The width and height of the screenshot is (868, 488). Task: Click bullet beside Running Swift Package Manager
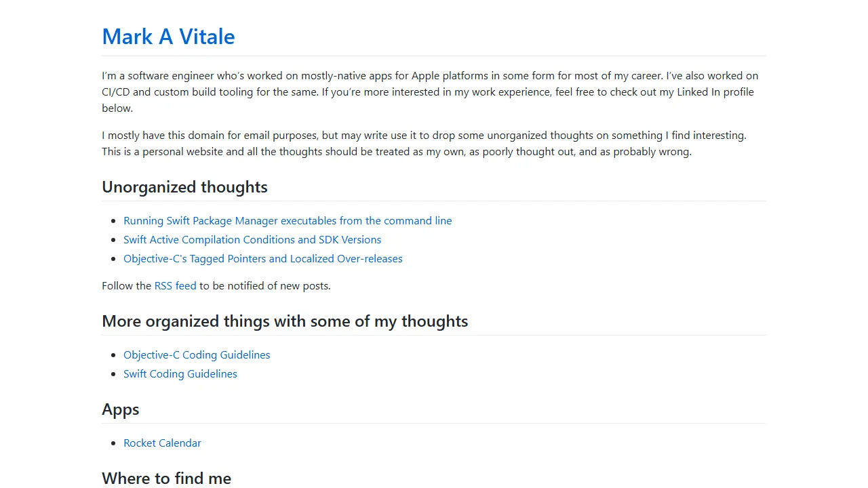pyautogui.click(x=114, y=221)
